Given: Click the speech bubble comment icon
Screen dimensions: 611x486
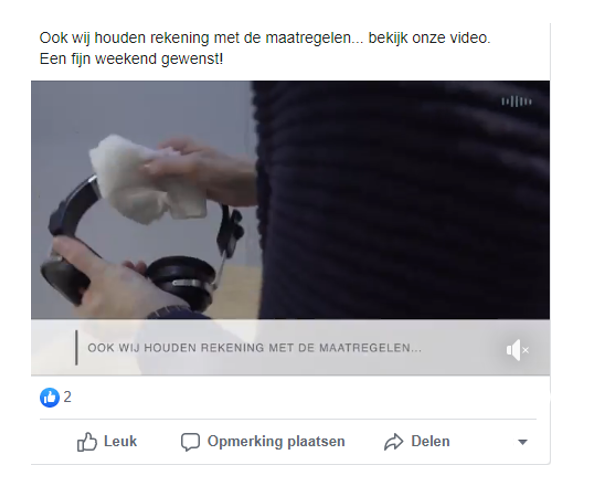Looking at the screenshot, I should [190, 442].
